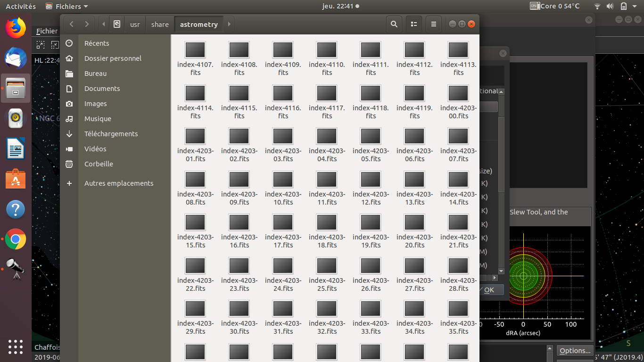Screen dimensions: 644x362
Task: Launch Google Chrome from the dock
Action: click(16, 239)
